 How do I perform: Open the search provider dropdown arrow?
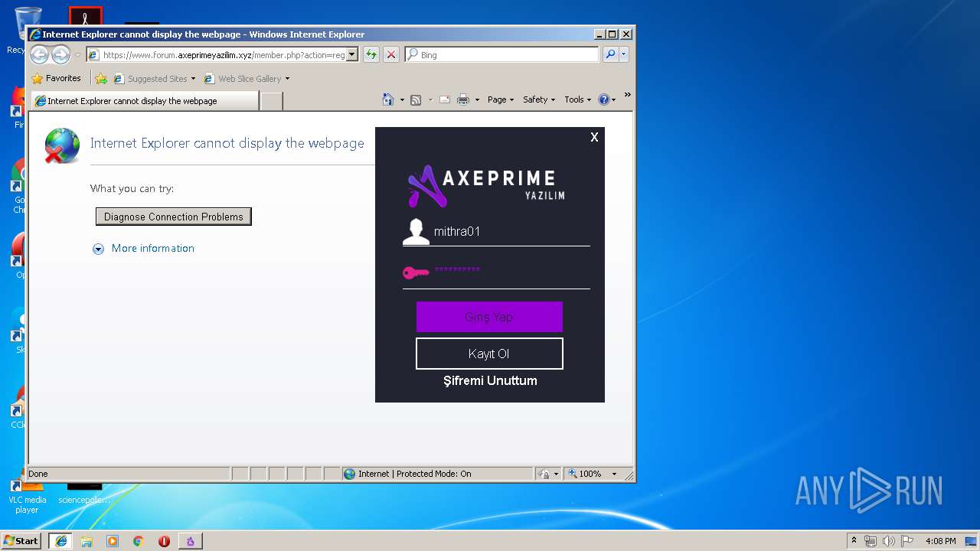coord(624,54)
